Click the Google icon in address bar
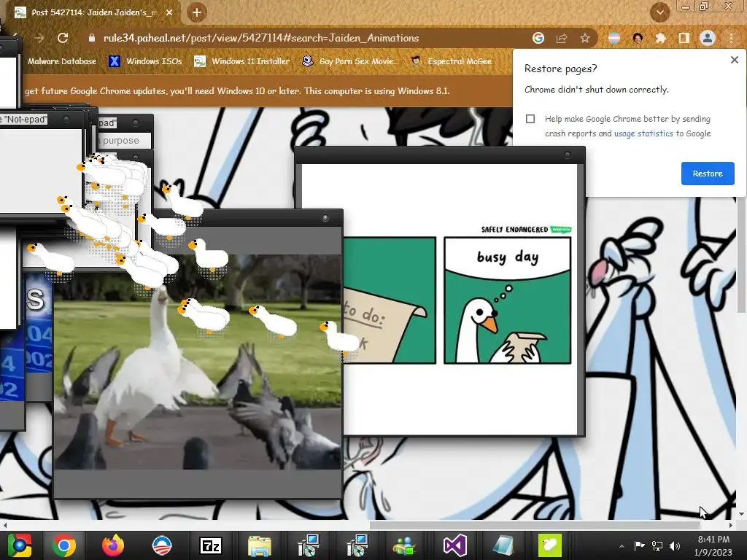 [x=538, y=38]
